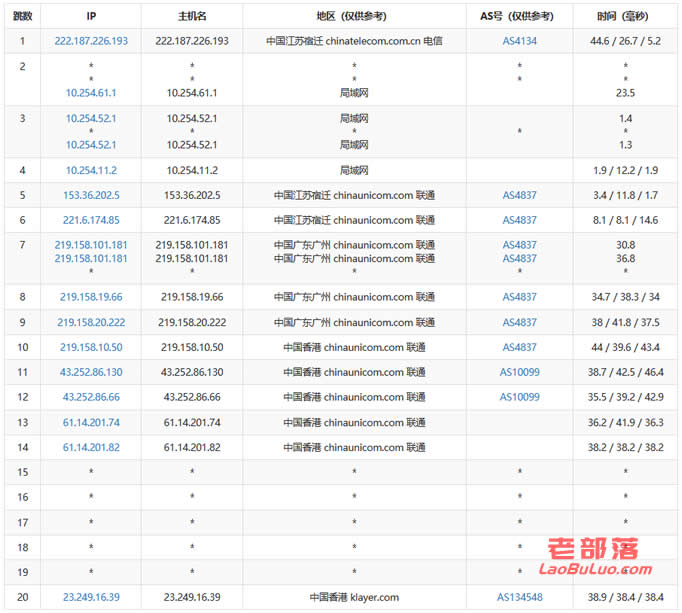Select time cell 38.7 / 42.5 / 46.4
Viewport: 682px width, 613px height.
[x=625, y=372]
